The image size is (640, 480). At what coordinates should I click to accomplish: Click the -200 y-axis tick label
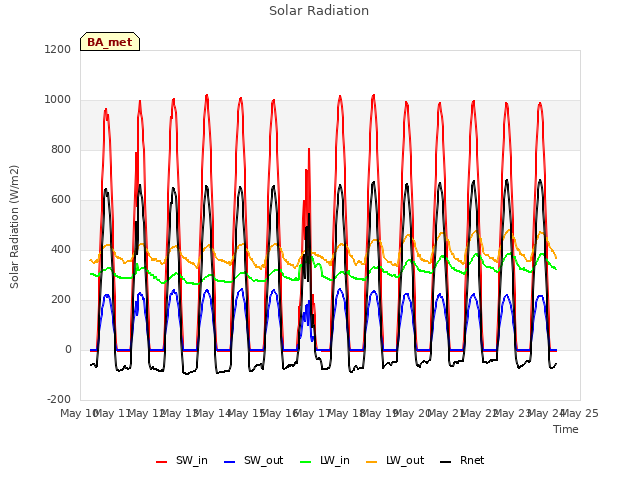point(59,400)
